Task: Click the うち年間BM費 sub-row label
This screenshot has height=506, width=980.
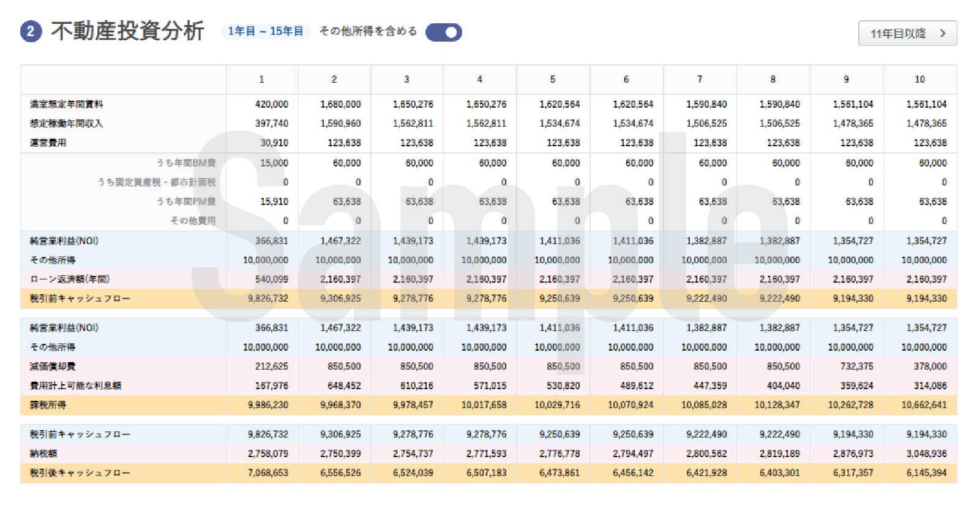Action: 185,163
